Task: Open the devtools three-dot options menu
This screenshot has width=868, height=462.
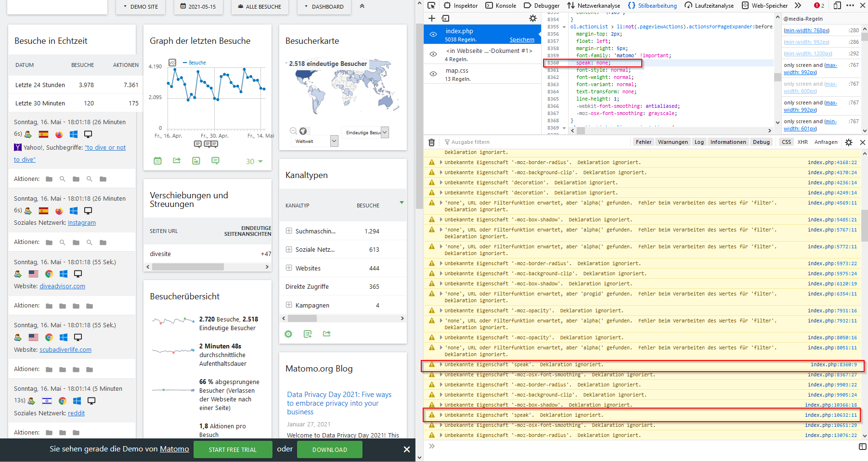Action: coord(850,5)
